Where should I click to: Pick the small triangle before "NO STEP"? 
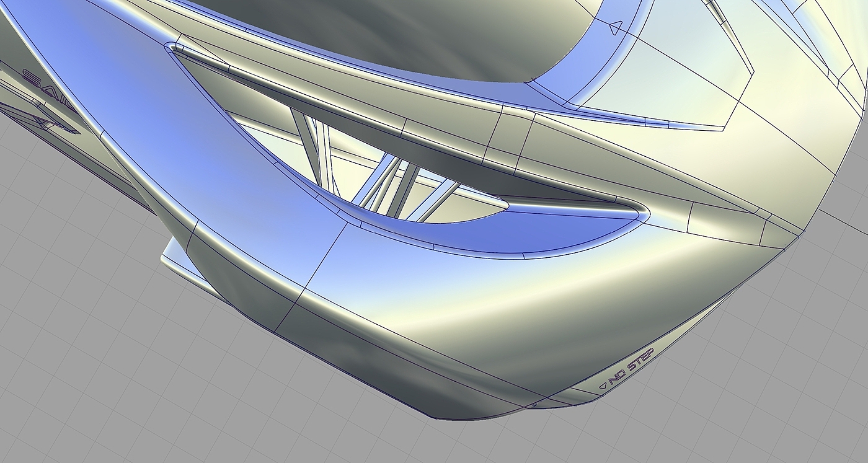[603, 386]
